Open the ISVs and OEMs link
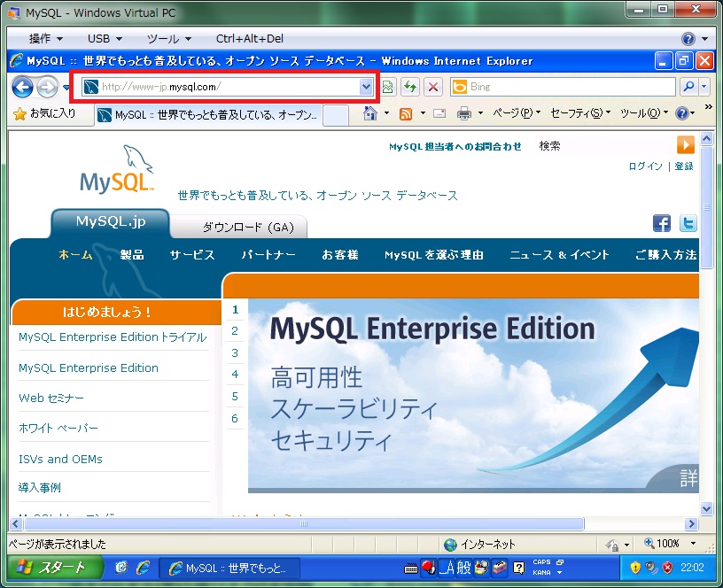The image size is (723, 588). click(60, 459)
